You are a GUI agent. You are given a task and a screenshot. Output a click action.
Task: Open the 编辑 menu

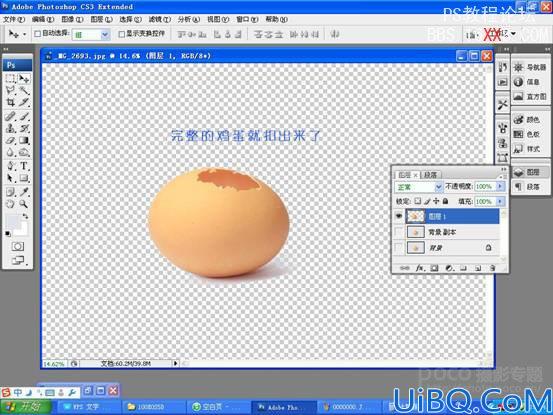pos(43,19)
